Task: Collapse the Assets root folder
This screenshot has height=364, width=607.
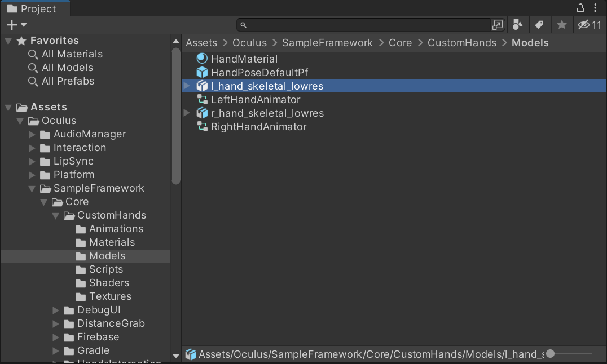Action: click(8, 107)
